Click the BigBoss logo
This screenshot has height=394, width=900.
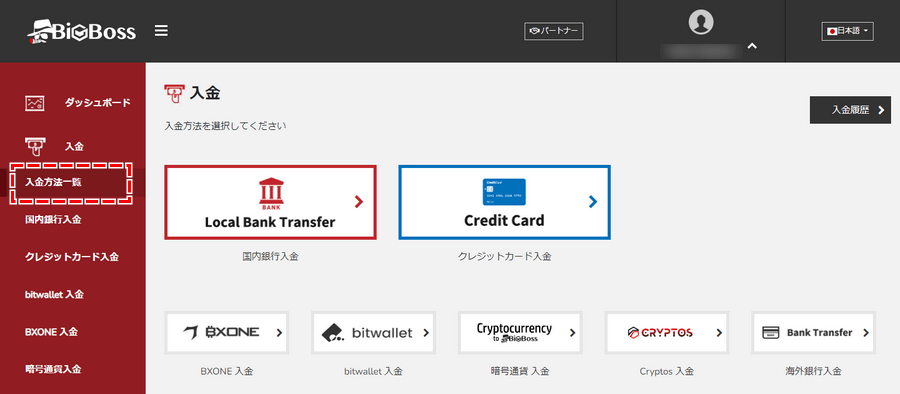[82, 32]
